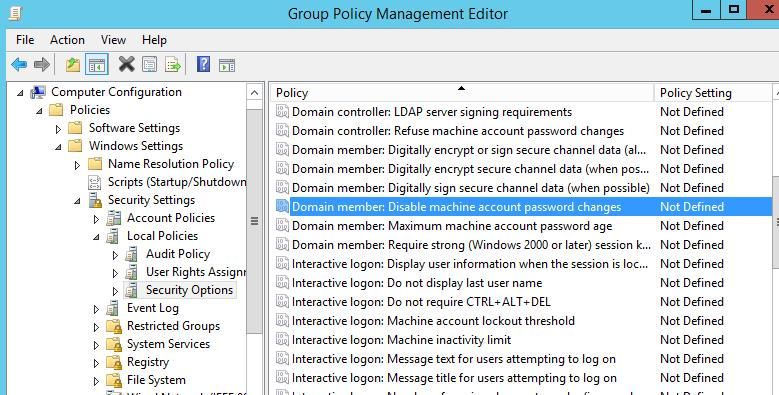Open the File menu
The image size is (779, 395).
pyautogui.click(x=25, y=40)
